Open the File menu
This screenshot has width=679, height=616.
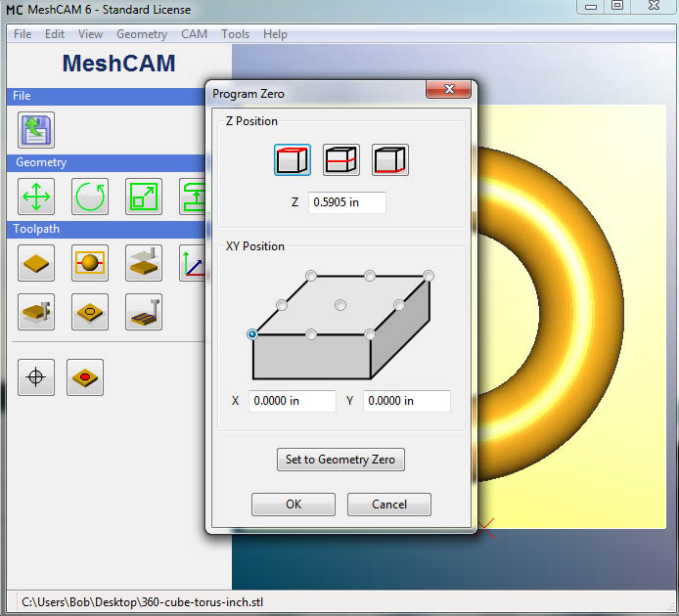tap(23, 34)
